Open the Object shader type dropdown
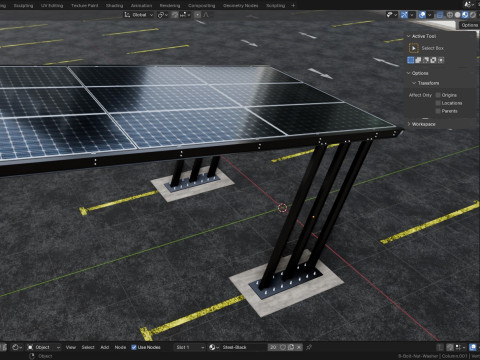Screen dimensions: 480x360 44,347
